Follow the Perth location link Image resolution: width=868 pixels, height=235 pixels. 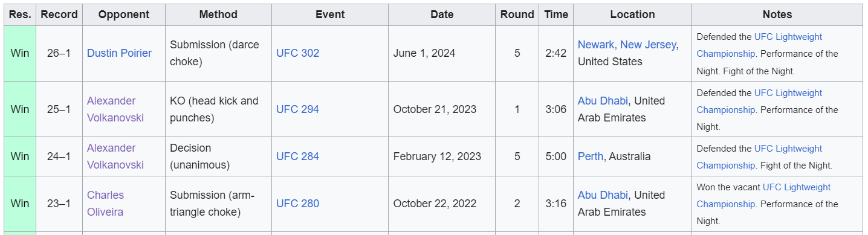591,156
